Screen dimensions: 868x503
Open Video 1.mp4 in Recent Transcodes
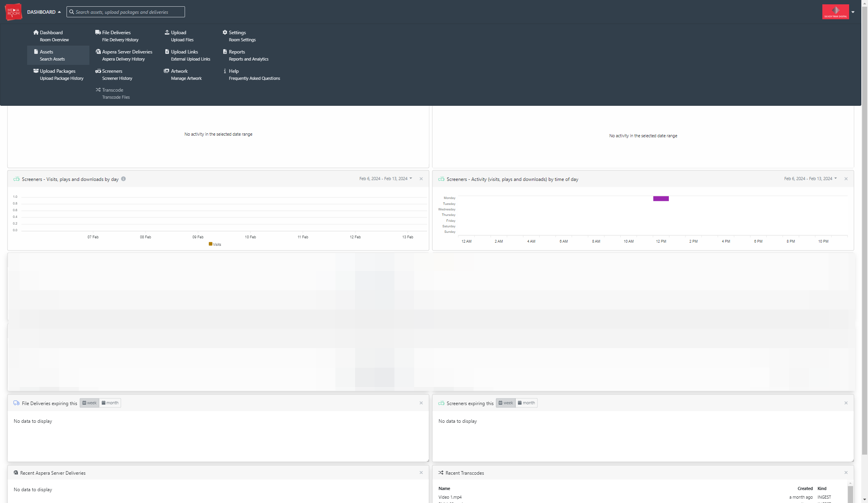pos(450,497)
